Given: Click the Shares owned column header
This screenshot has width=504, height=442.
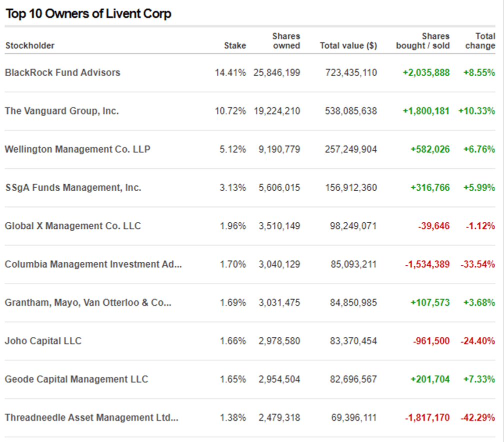Looking at the screenshot, I should pyautogui.click(x=286, y=41).
